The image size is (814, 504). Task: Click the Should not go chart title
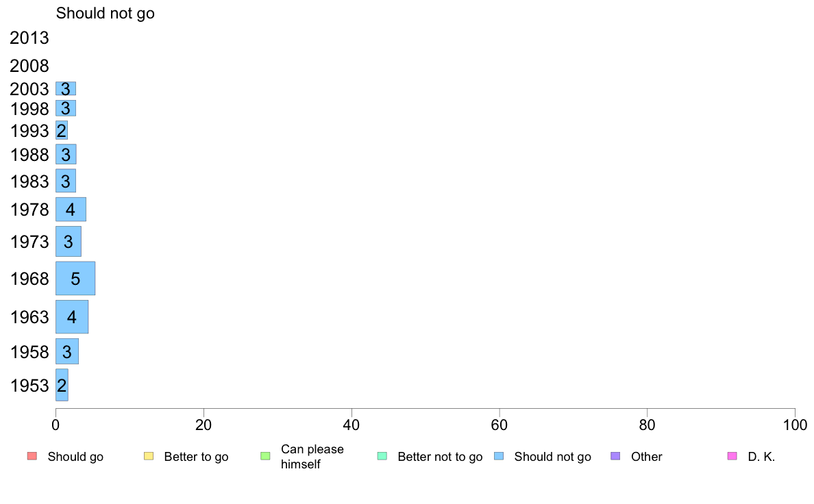pyautogui.click(x=106, y=13)
